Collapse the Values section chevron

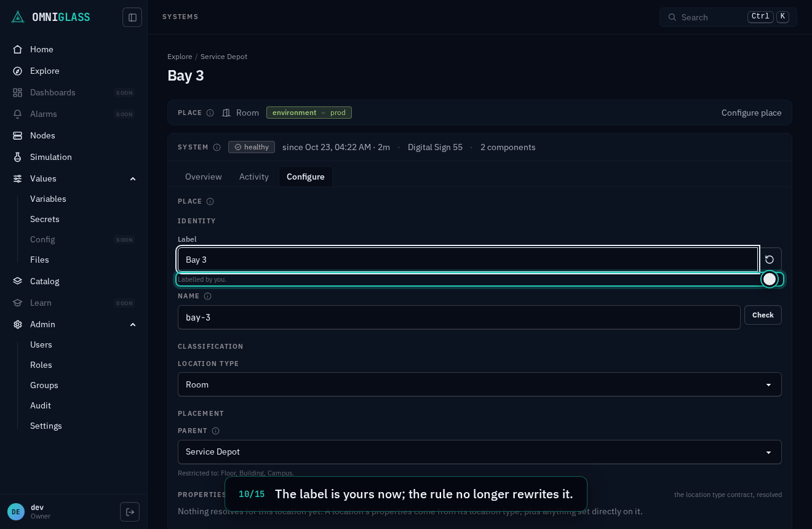[x=133, y=178]
